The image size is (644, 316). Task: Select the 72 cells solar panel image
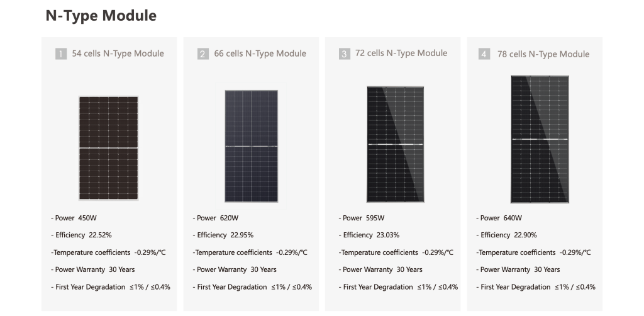coord(396,144)
